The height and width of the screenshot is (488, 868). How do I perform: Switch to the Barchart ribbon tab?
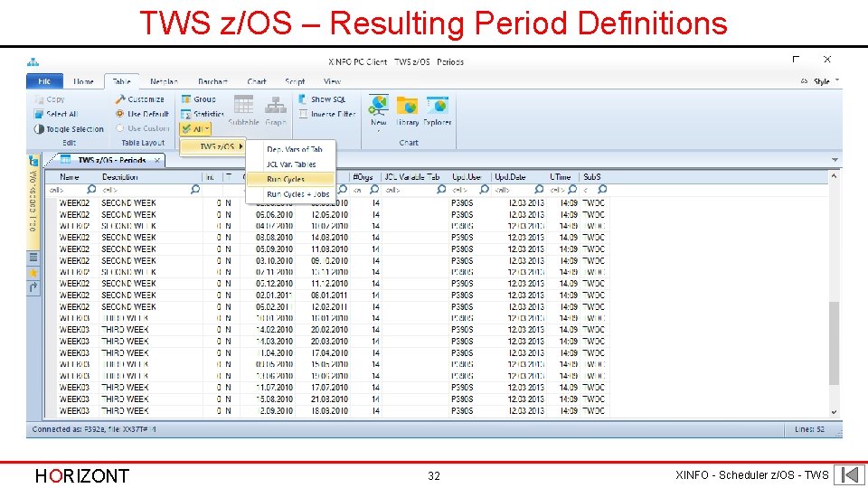pyautogui.click(x=213, y=81)
